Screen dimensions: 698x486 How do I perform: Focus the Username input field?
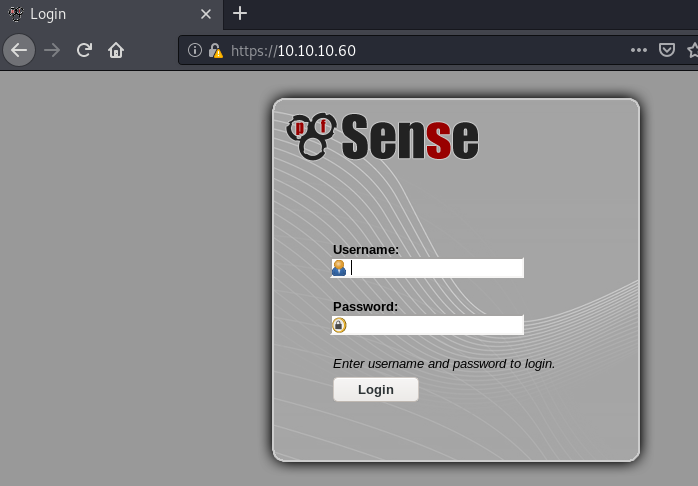click(x=427, y=268)
